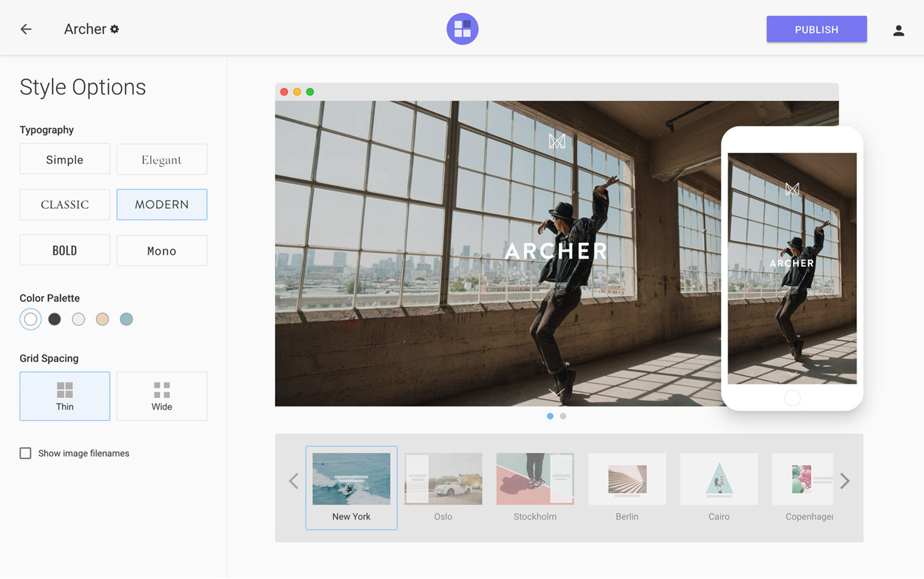Switch typography to Elegant
This screenshot has width=924, height=579.
tap(161, 159)
